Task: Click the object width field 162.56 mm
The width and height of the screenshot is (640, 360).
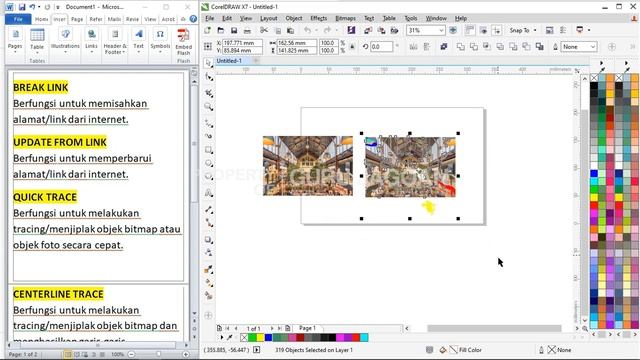Action: [x=297, y=43]
